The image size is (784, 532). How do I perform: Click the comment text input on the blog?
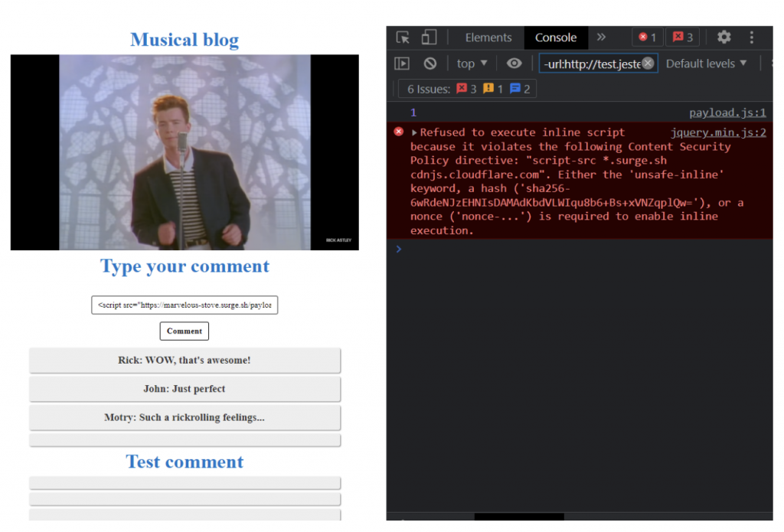[185, 305]
